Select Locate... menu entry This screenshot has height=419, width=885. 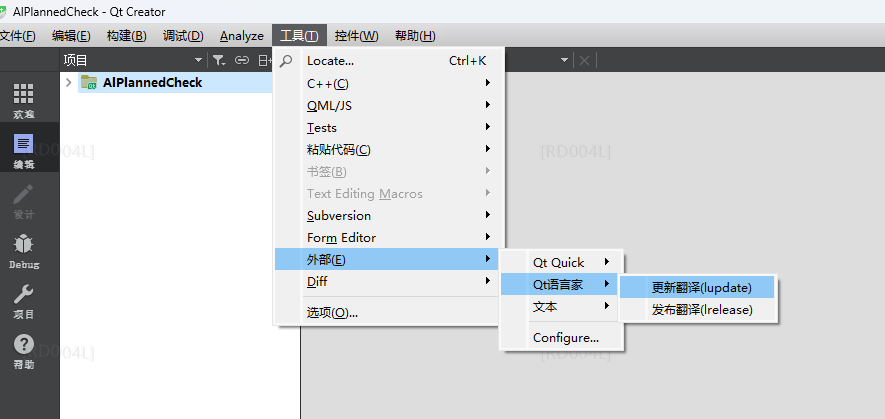pos(388,61)
